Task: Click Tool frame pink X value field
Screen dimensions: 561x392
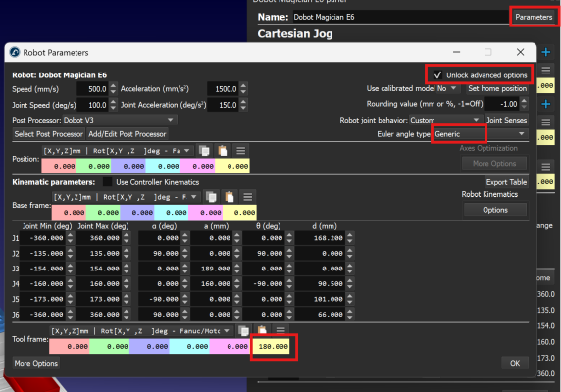Action: [70, 346]
